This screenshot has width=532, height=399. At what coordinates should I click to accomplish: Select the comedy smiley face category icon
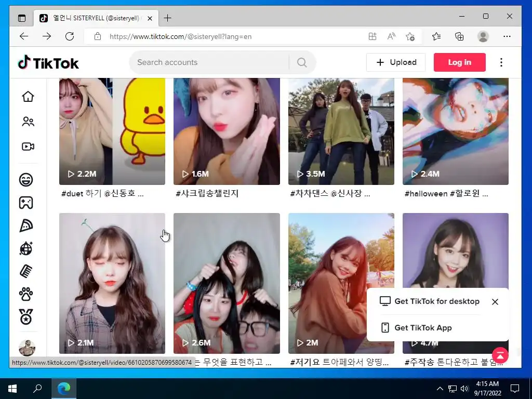click(26, 179)
